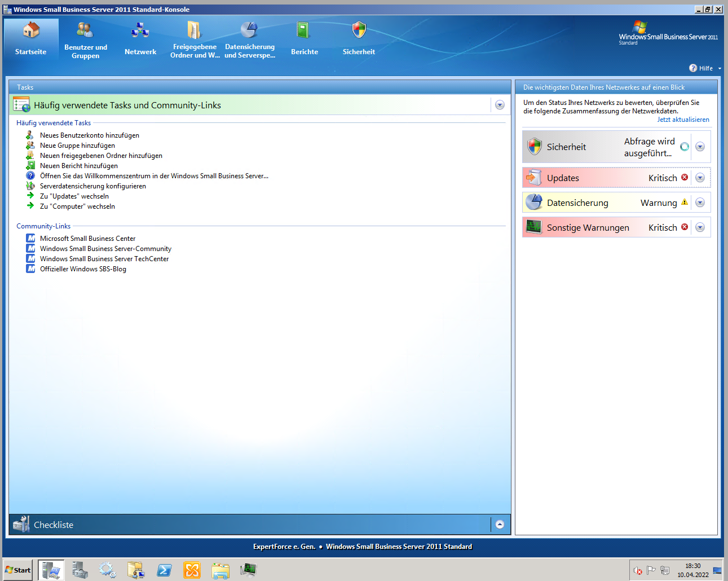Open Microsoft Small Business Center link
Screen dimensions: 728x581
click(x=87, y=239)
